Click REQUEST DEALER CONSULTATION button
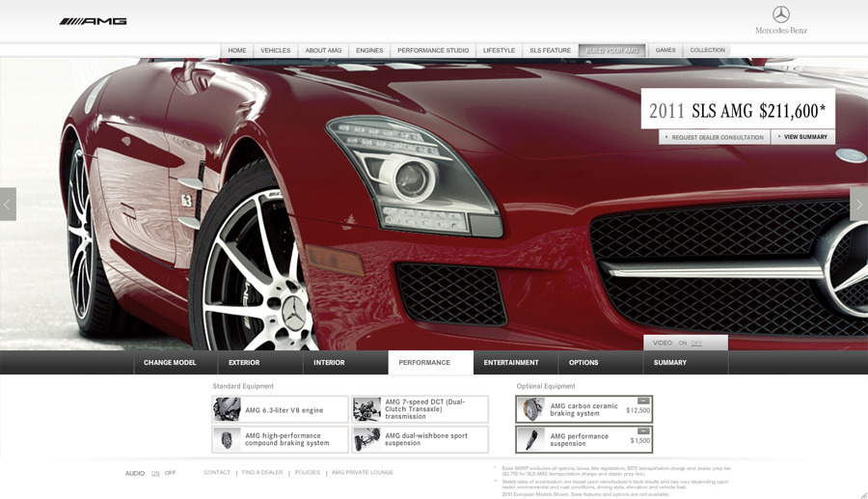868x499 pixels. [x=714, y=137]
